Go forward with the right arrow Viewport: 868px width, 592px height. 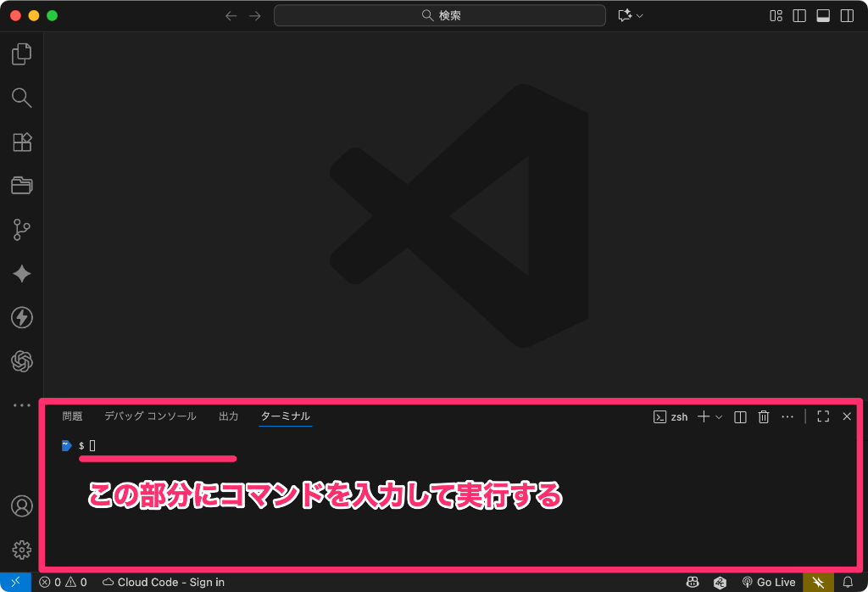pyautogui.click(x=254, y=16)
